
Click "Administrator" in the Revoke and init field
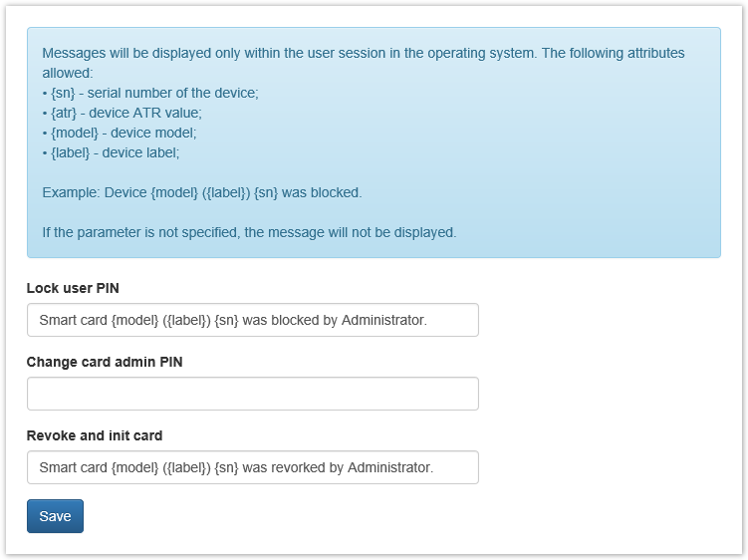click(389, 467)
